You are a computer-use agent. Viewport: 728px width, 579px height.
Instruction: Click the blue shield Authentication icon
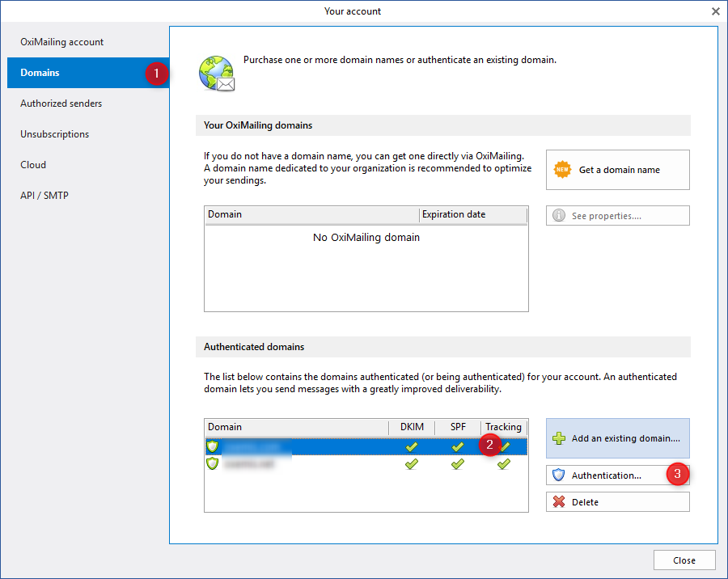point(558,475)
